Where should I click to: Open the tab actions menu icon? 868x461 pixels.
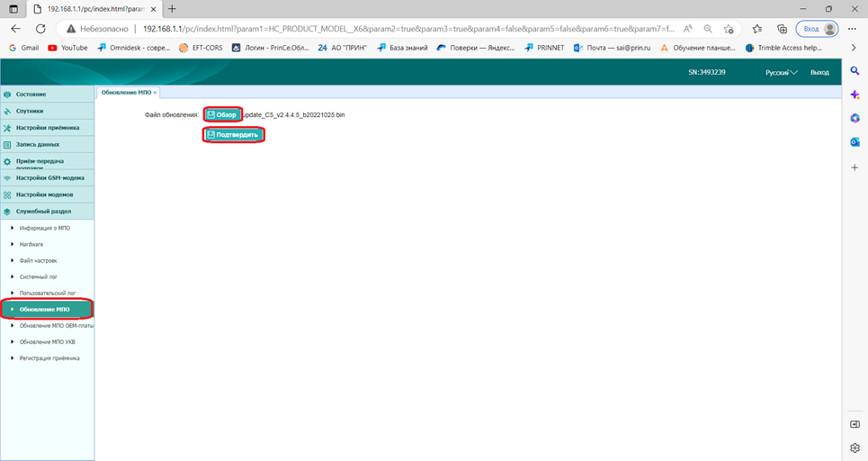click(x=13, y=9)
